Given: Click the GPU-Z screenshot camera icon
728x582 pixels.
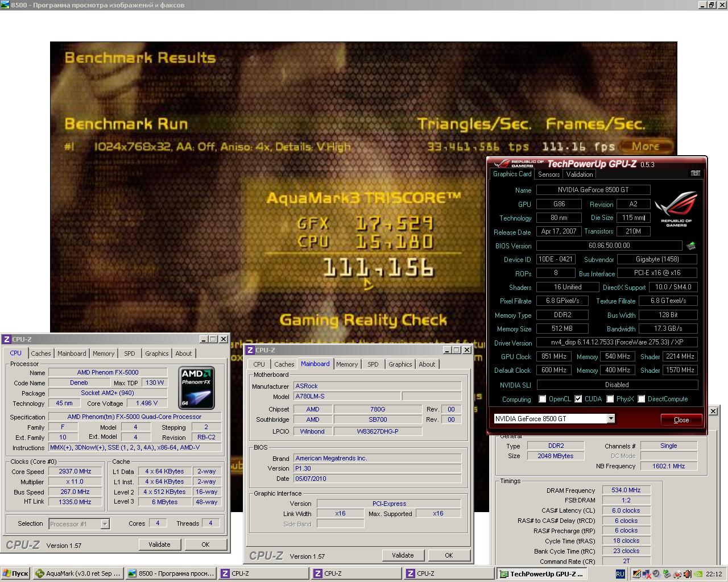Looking at the screenshot, I should 695,173.
